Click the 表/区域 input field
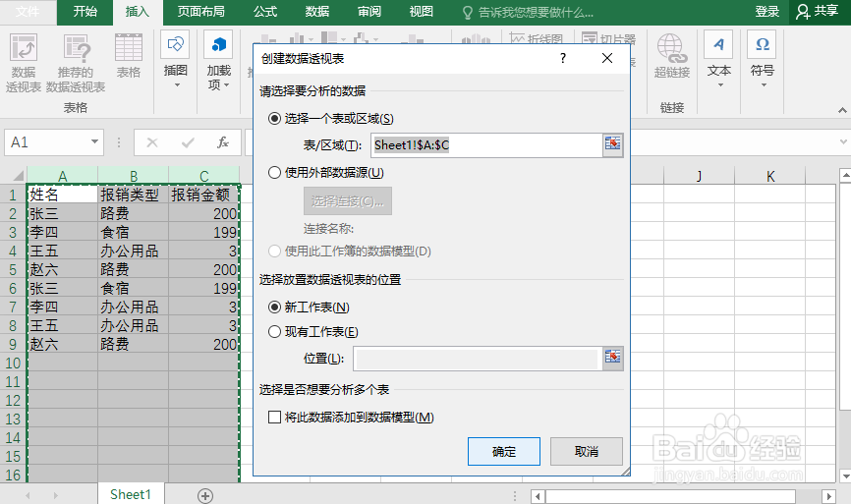 click(x=486, y=144)
